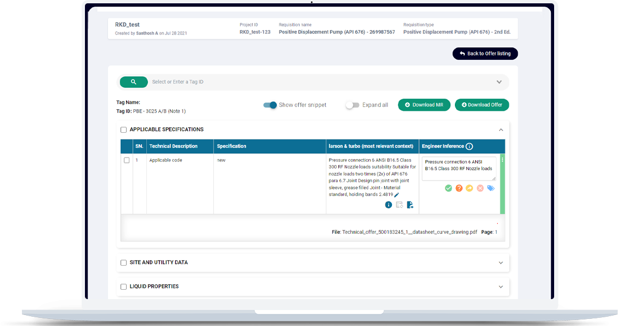Open the Tag ID selection dropdown
The image size is (644, 326).
point(499,81)
